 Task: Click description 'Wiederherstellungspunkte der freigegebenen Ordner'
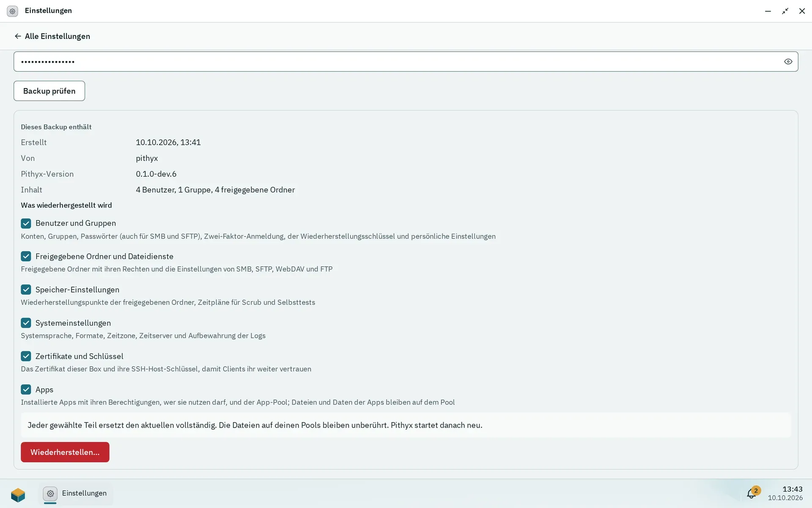tap(168, 302)
